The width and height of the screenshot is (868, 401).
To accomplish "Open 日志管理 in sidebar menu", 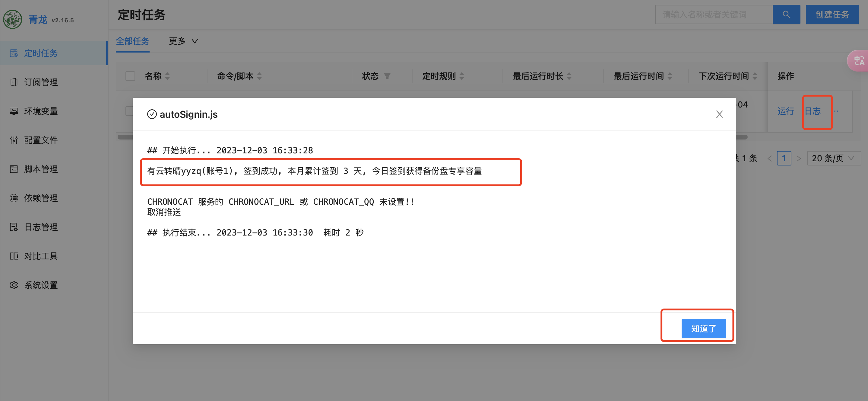I will pyautogui.click(x=40, y=227).
